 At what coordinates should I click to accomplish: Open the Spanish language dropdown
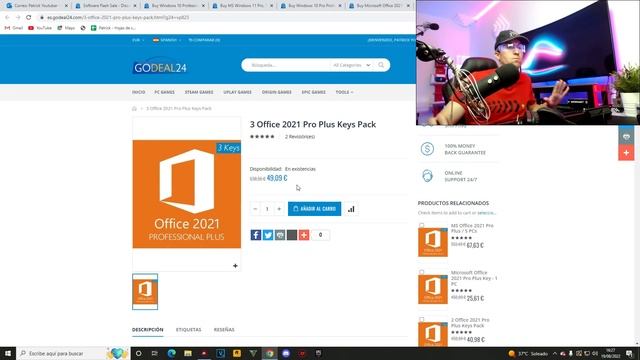[x=167, y=40]
